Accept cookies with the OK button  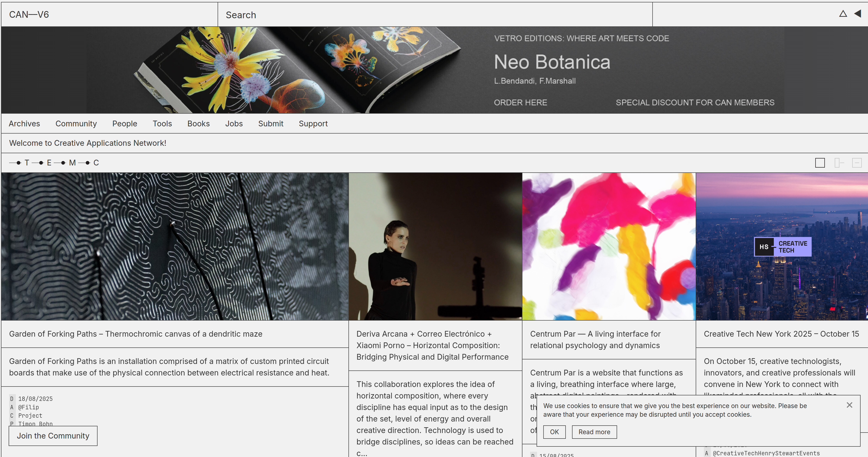click(x=554, y=432)
